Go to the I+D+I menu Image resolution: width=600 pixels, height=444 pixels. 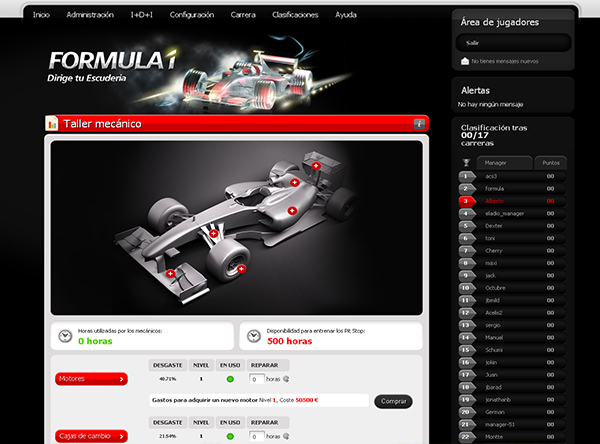[x=142, y=15]
